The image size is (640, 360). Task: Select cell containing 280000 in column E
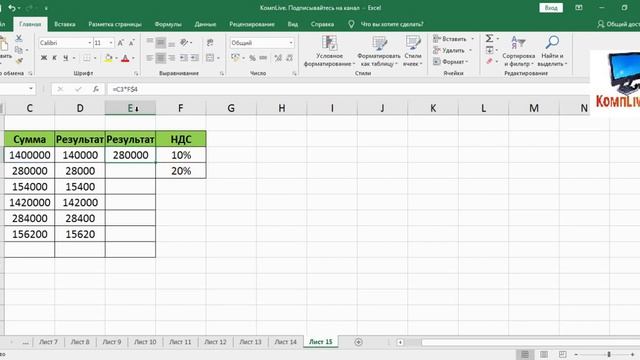[x=131, y=155]
